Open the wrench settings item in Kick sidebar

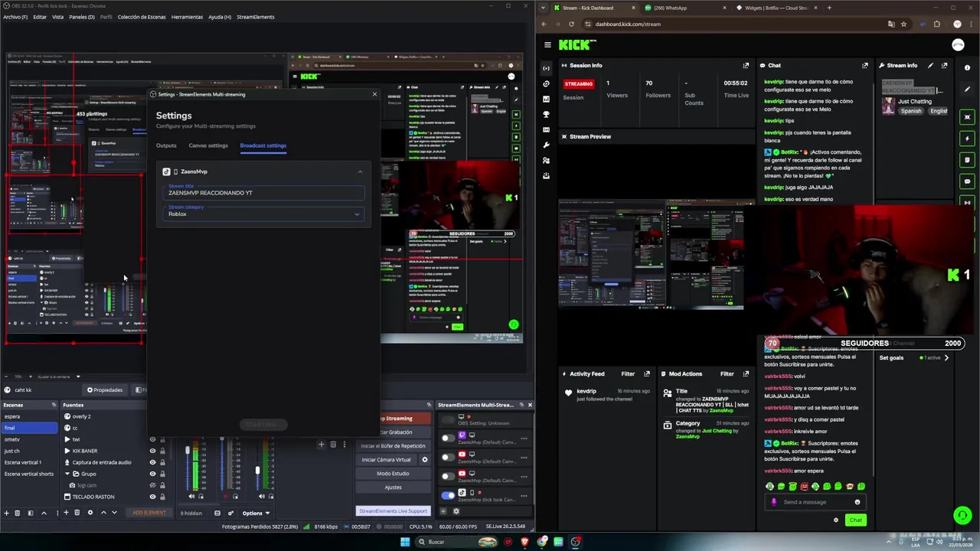tap(546, 145)
